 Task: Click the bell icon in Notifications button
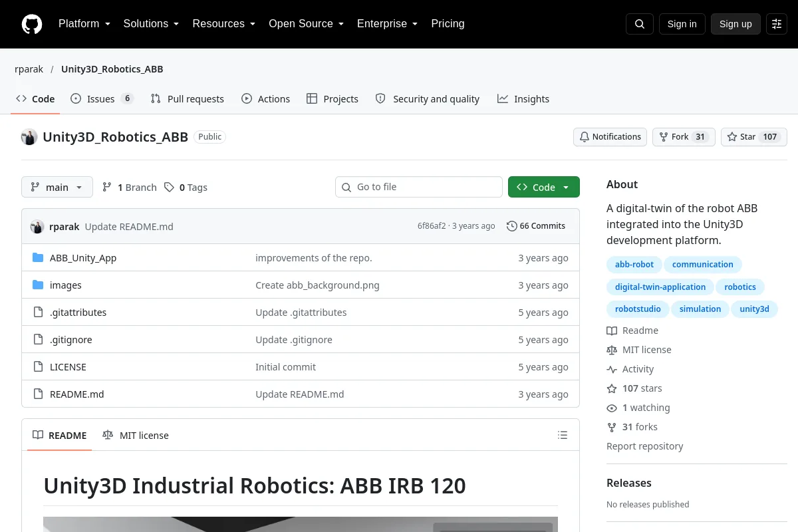tap(585, 137)
